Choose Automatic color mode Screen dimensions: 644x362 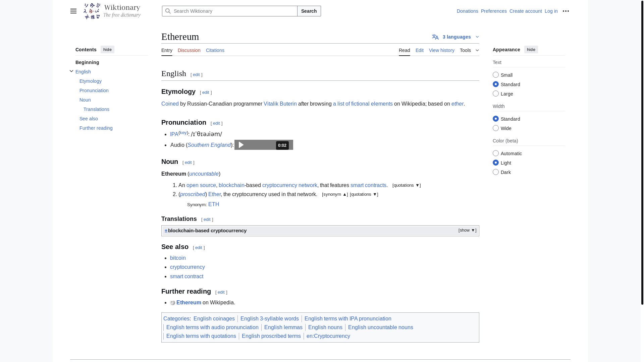pyautogui.click(x=496, y=153)
